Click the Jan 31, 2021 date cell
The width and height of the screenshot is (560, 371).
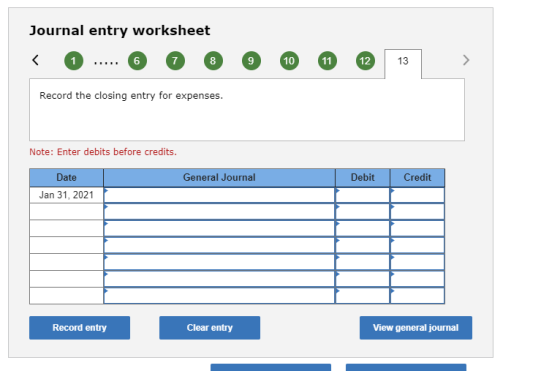point(66,195)
